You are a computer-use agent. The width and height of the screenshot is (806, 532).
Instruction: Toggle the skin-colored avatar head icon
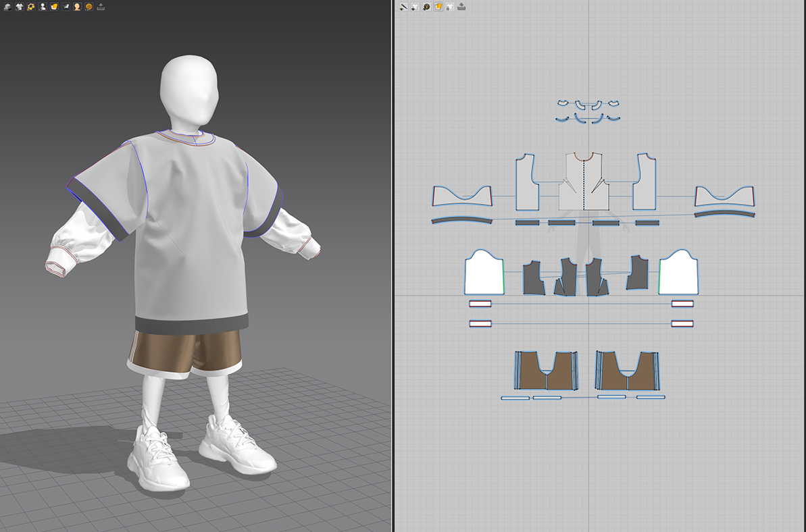click(77, 7)
